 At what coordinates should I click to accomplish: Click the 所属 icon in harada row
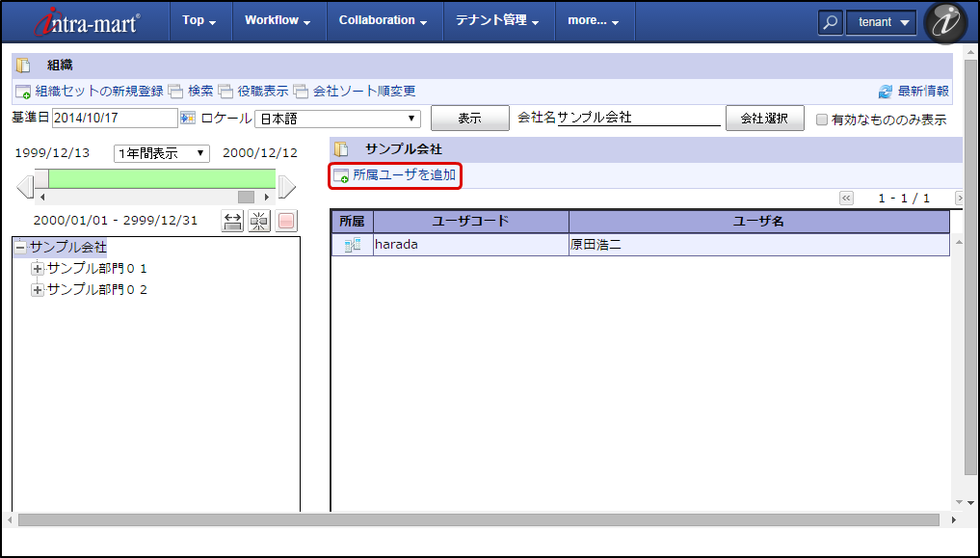point(353,245)
